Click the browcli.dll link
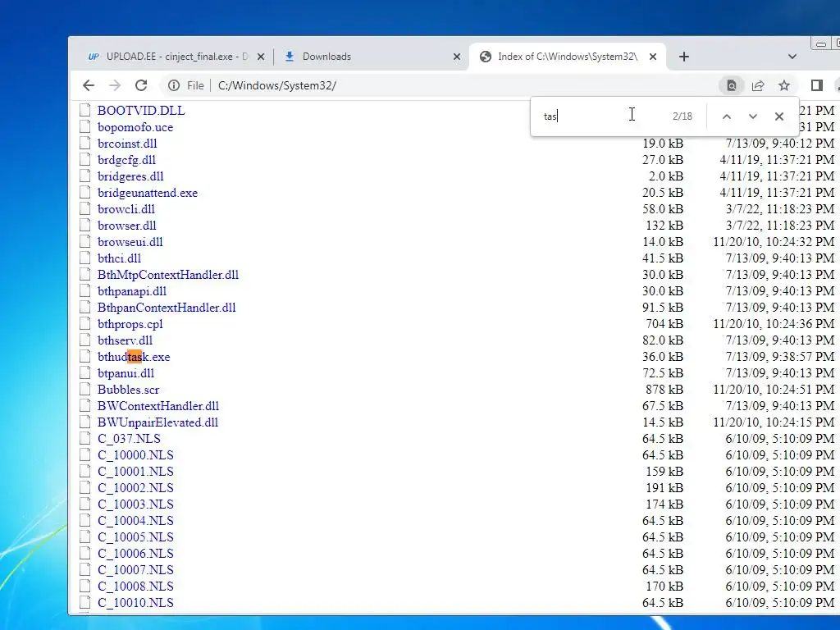Viewport: 840px width, 630px height. point(126,209)
